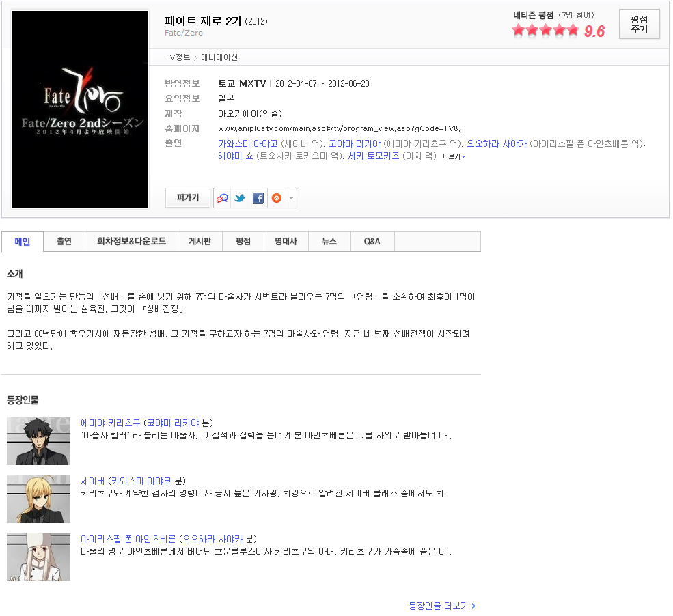Share via the chat bubble icon
The width and height of the screenshot is (673, 616).
pyautogui.click(x=222, y=198)
